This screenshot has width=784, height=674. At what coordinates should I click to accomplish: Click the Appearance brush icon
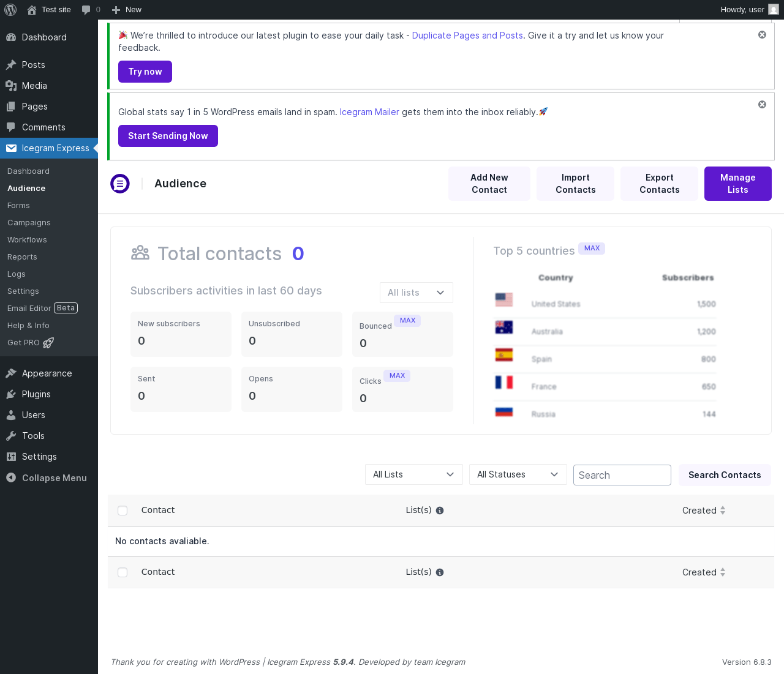(11, 373)
